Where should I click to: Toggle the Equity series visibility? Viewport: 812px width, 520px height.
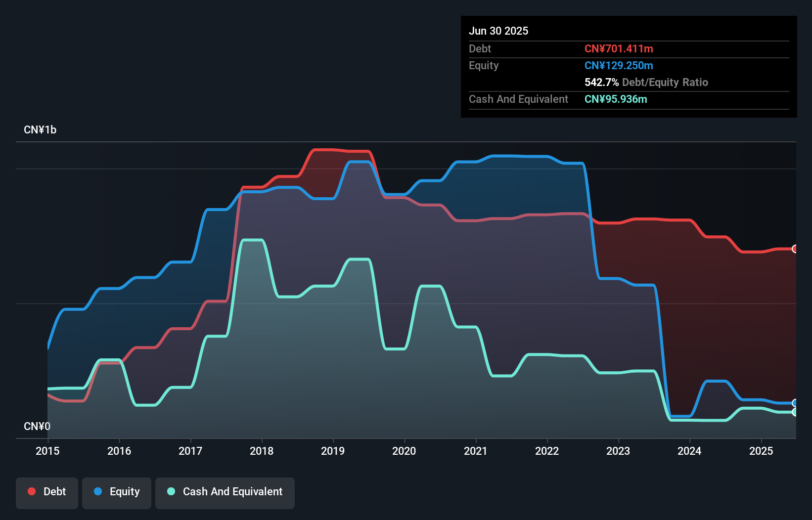click(x=116, y=492)
